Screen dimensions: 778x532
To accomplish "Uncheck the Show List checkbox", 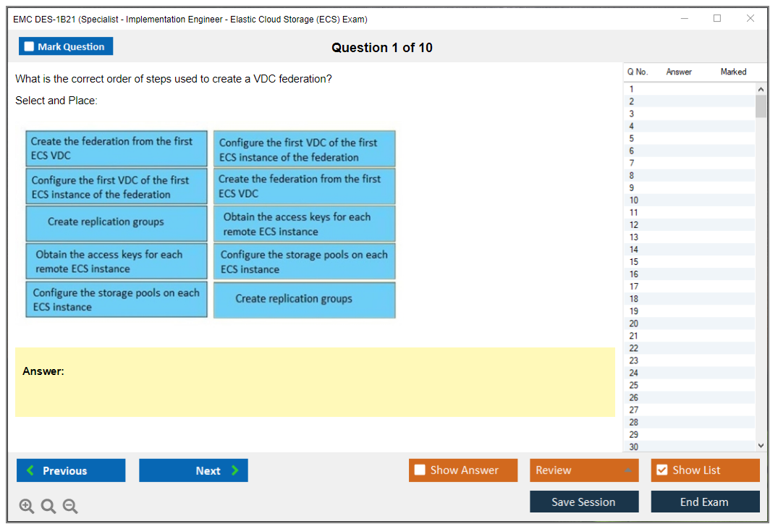I will pyautogui.click(x=661, y=470).
